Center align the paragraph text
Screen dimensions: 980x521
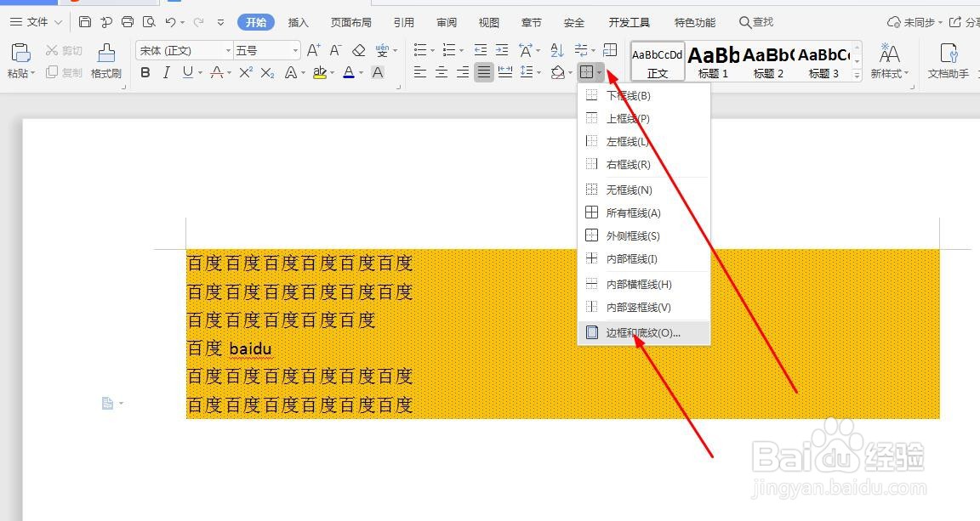pos(442,72)
